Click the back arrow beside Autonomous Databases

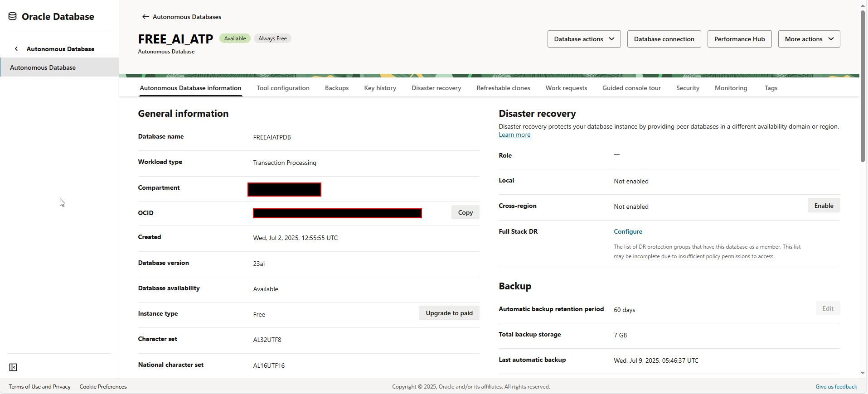point(145,17)
